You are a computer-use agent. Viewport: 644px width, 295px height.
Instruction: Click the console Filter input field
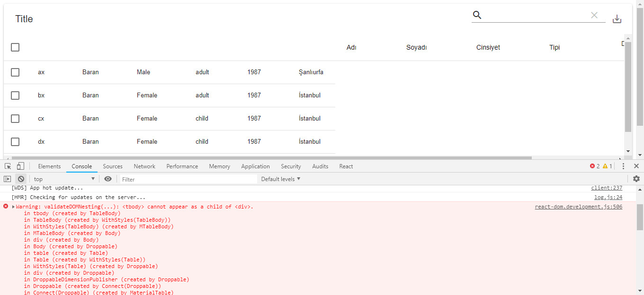[187, 179]
